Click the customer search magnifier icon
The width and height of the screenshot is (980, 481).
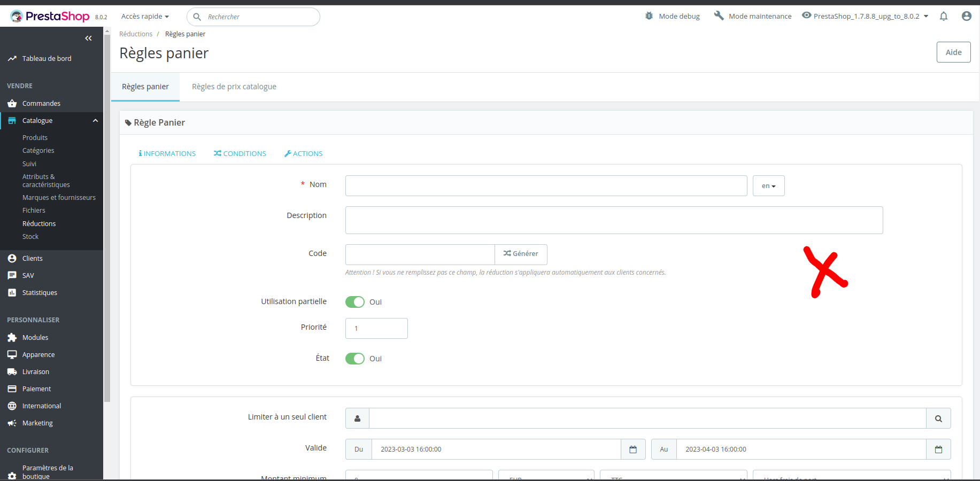[938, 418]
